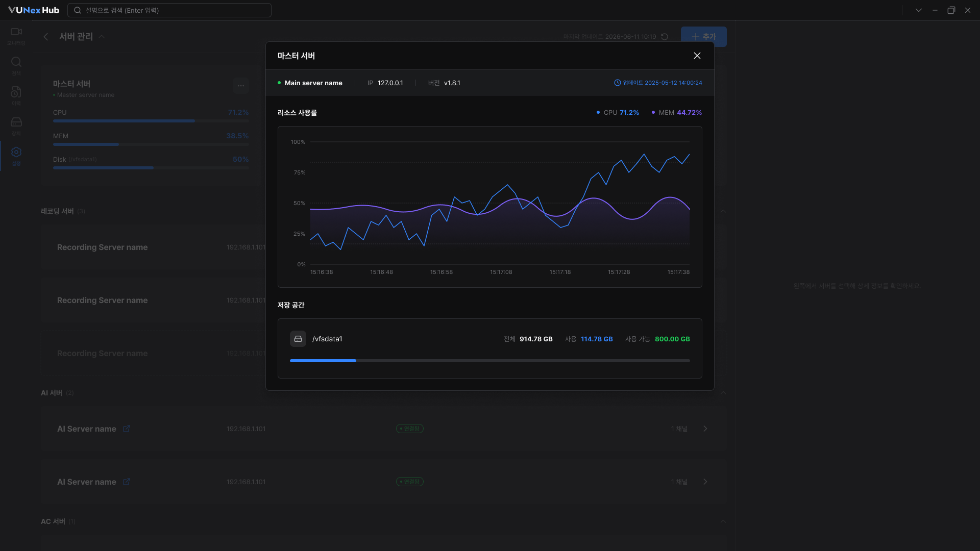This screenshot has width=980, height=551.
Task: Expand the second AI Server row arrow
Action: 705,482
